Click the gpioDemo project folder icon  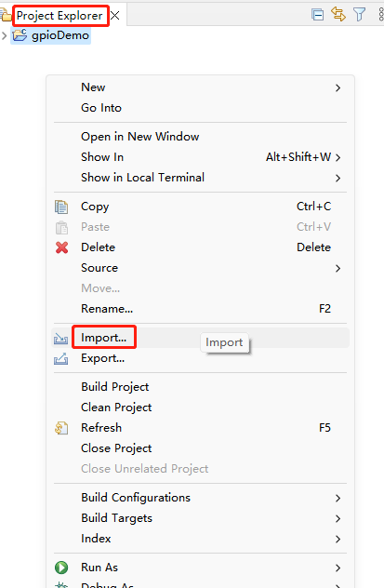click(20, 35)
